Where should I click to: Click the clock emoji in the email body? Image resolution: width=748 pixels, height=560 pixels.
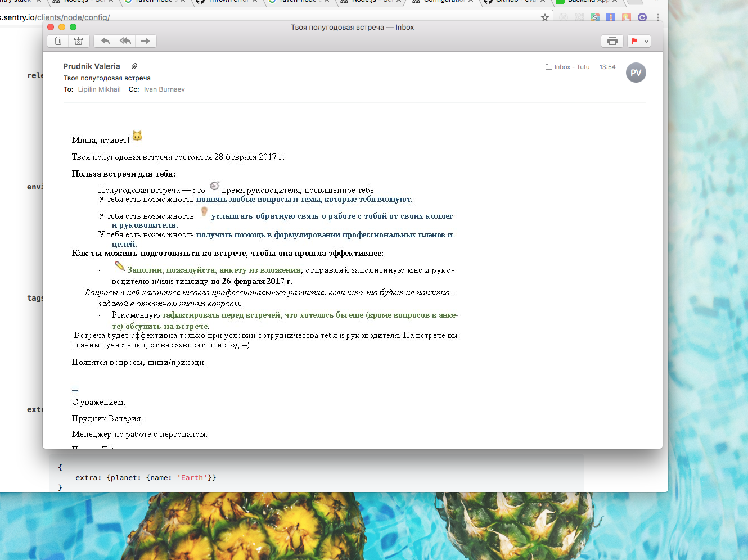click(214, 186)
